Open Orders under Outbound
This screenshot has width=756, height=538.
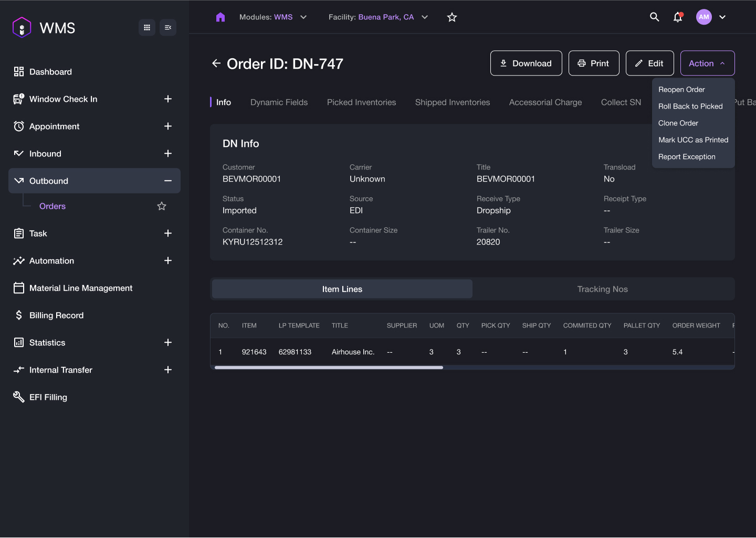coord(52,206)
